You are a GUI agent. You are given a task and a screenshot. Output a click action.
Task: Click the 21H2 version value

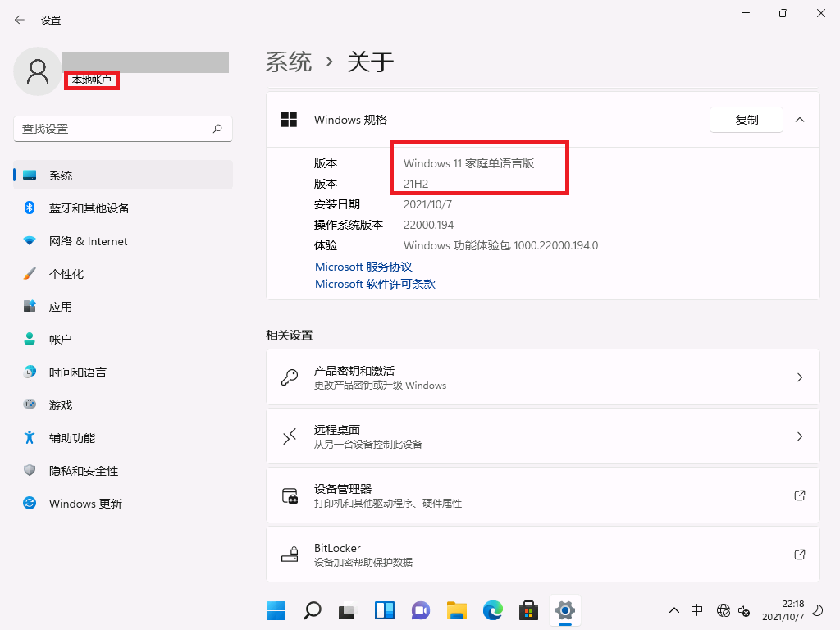[416, 184]
